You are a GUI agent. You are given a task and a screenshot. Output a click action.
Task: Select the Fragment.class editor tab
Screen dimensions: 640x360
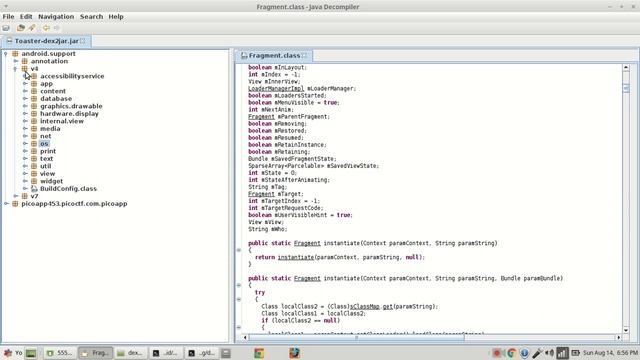point(274,56)
